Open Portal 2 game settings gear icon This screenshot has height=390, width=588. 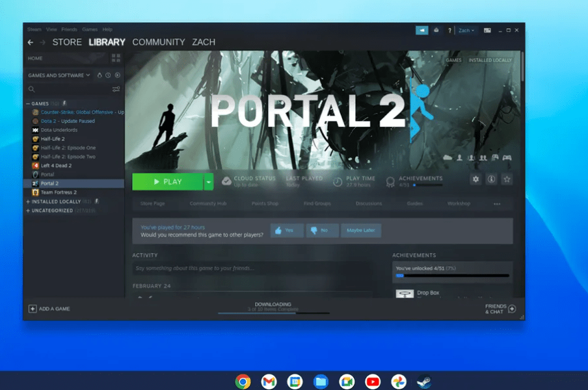coord(475,179)
